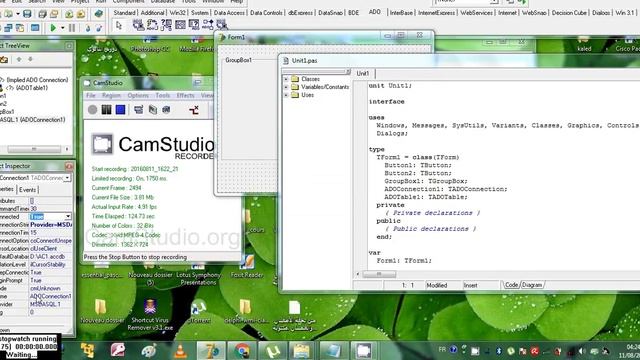Viewport: 640px width, 360px height.
Task: Click the Save icon in Delphi toolbar
Action: point(27,14)
